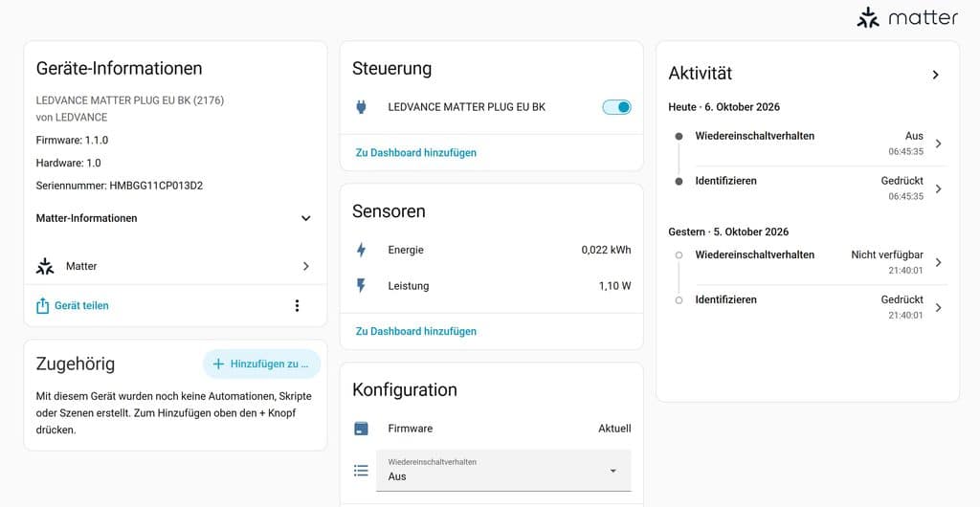Open yesterday's Nicht verfügbar entry arrow
The image size is (980, 507).
pyautogui.click(x=938, y=262)
